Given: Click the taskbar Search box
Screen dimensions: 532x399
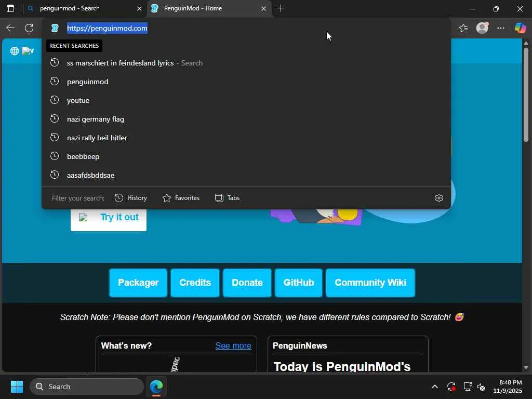Looking at the screenshot, I should click(x=87, y=387).
